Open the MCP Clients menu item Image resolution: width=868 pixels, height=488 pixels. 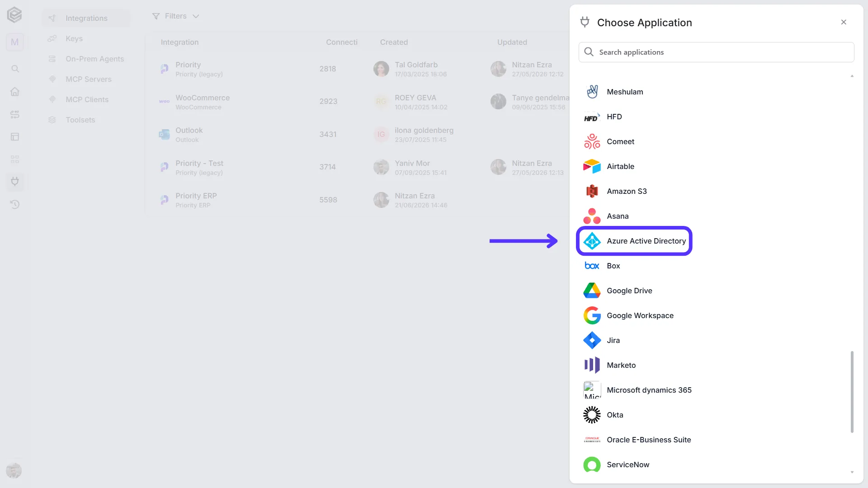click(86, 99)
